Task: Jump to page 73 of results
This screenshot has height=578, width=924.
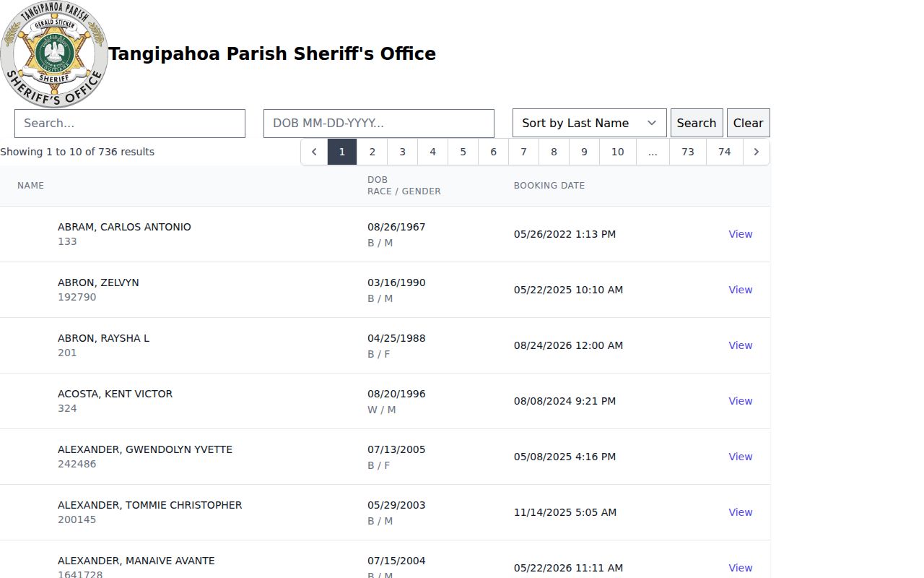Action: [x=688, y=152]
